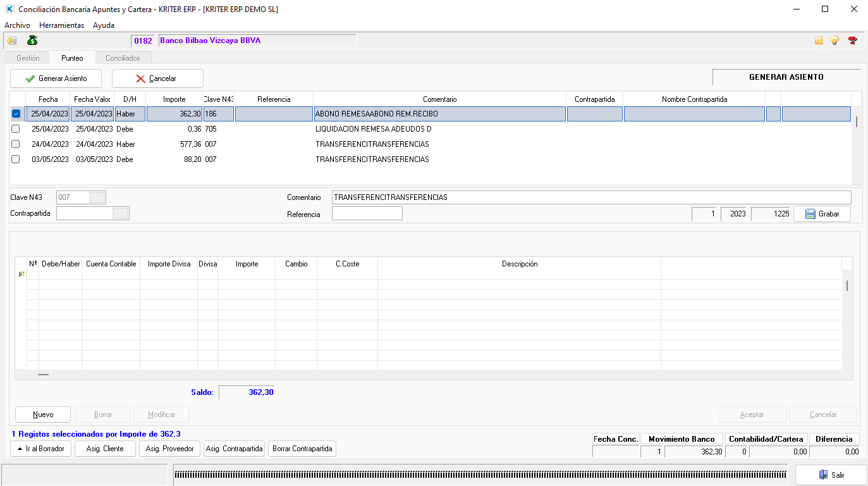The image size is (868, 486).
Task: Check the 577,36 TRANSFERENCIAS row checkbox
Action: (16, 144)
